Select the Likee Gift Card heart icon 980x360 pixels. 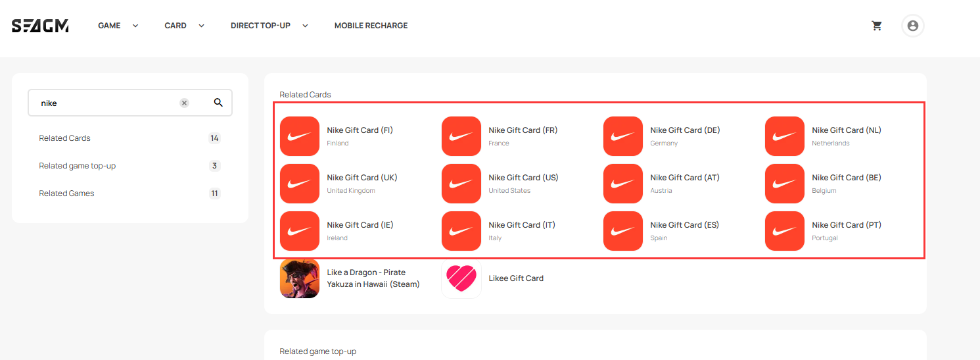(x=461, y=278)
